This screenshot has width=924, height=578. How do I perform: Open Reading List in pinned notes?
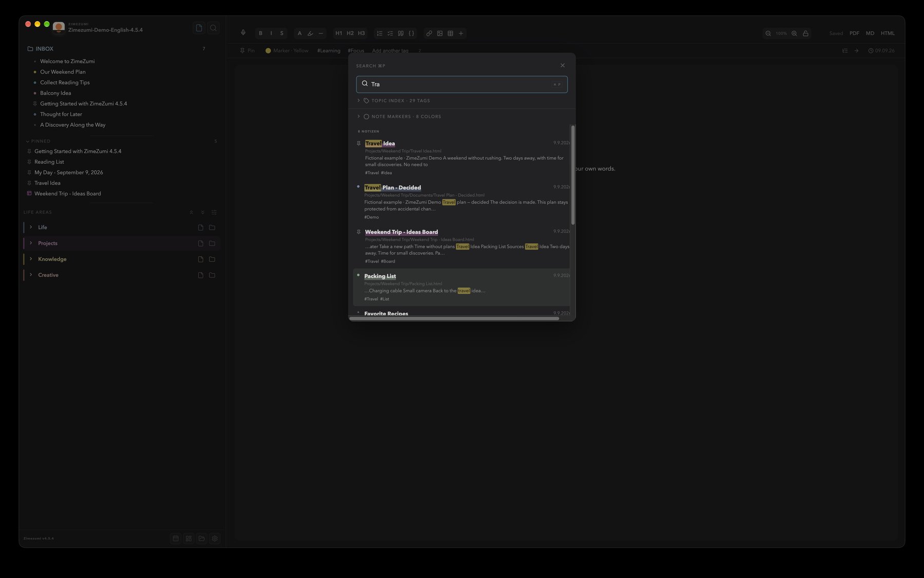[49, 162]
